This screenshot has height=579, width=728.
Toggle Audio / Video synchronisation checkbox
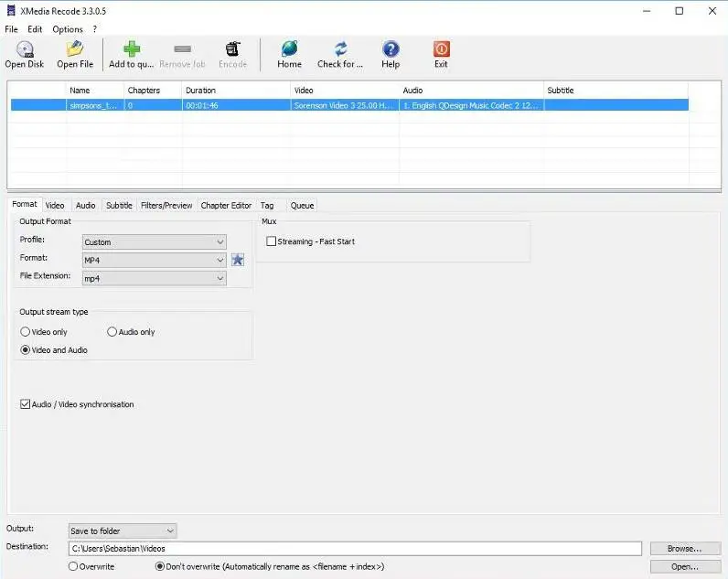tap(25, 404)
